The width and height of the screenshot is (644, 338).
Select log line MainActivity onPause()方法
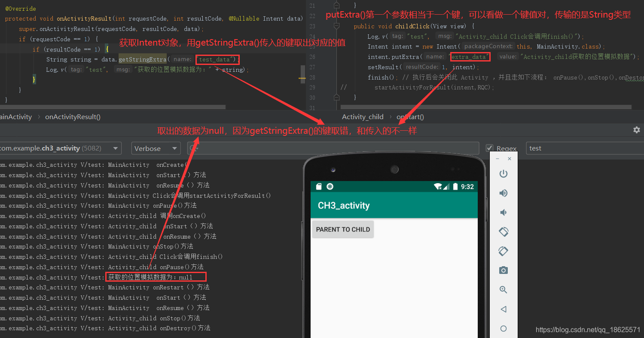[98, 206]
